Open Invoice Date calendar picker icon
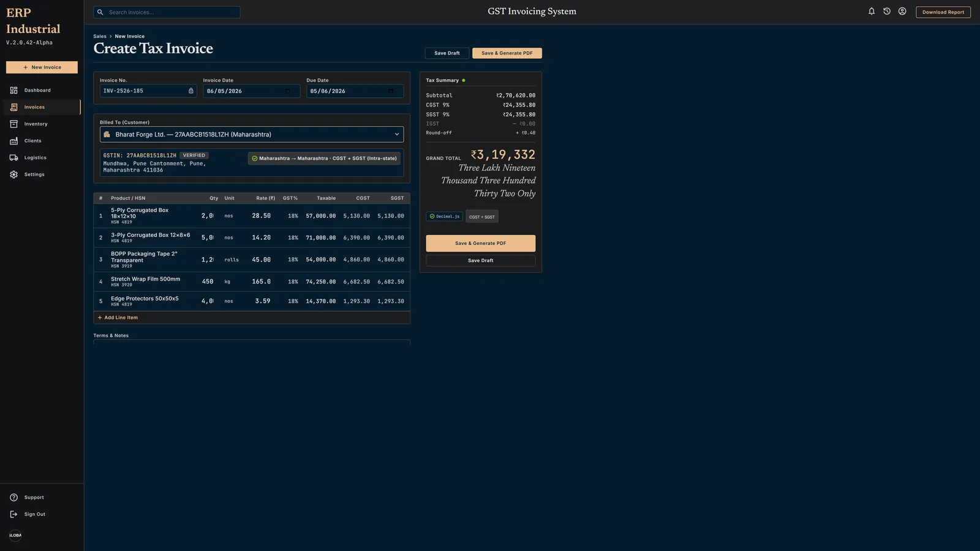The height and width of the screenshot is (551, 980). click(x=287, y=91)
